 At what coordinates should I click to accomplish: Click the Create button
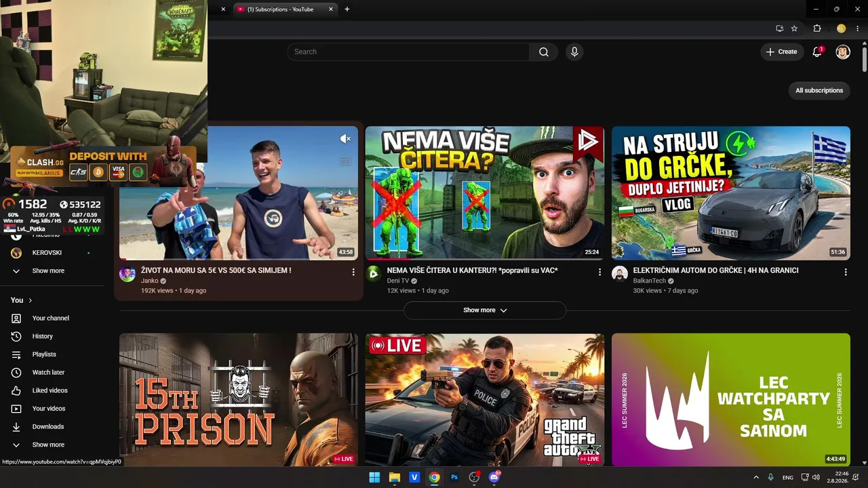pos(781,52)
